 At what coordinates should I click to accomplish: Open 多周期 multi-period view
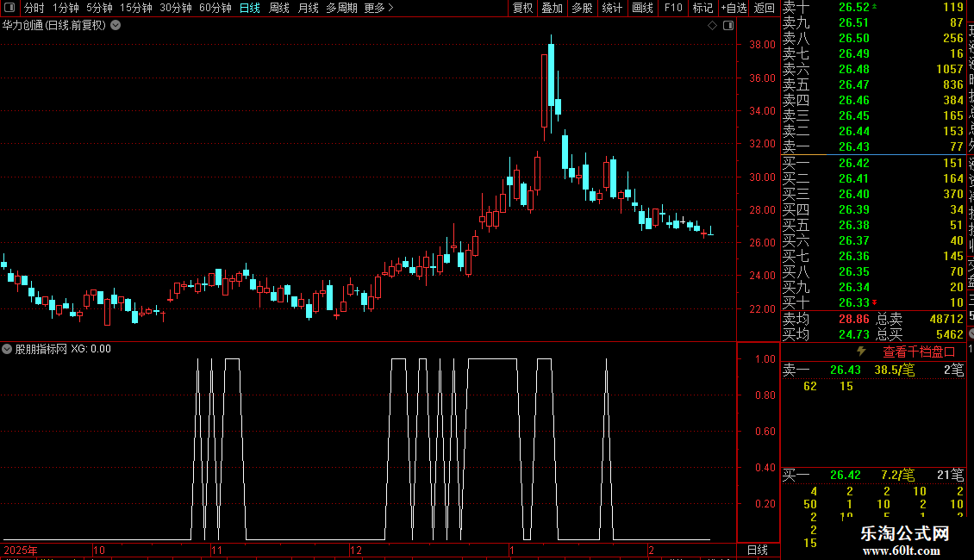pyautogui.click(x=341, y=8)
